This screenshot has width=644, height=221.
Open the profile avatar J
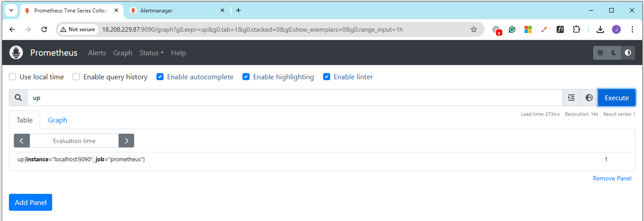616,29
